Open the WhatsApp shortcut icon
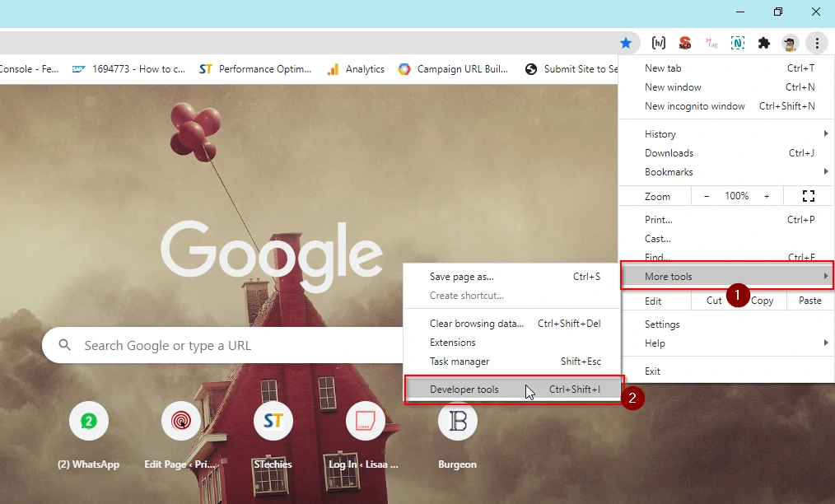This screenshot has height=504, width=835. tap(89, 421)
